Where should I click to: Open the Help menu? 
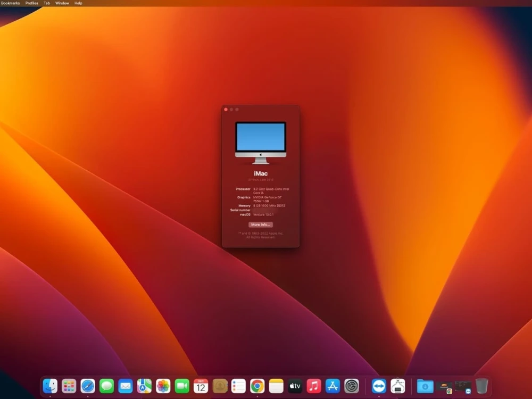click(x=78, y=3)
